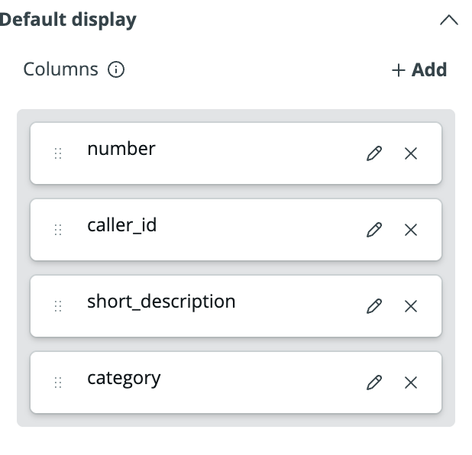Click the category drag handle
The width and height of the screenshot is (472, 455).
58,382
